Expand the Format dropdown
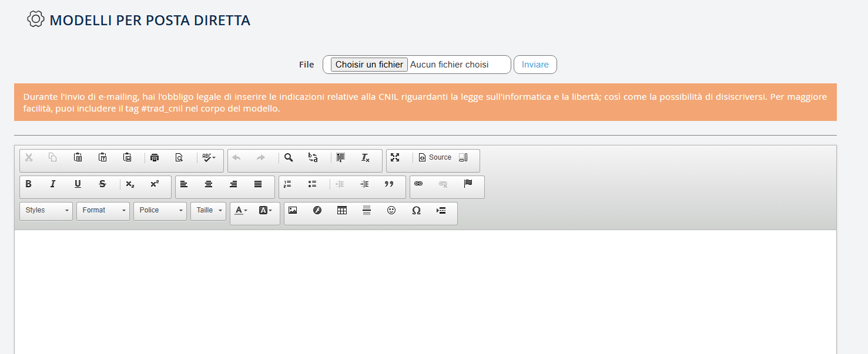 point(103,211)
